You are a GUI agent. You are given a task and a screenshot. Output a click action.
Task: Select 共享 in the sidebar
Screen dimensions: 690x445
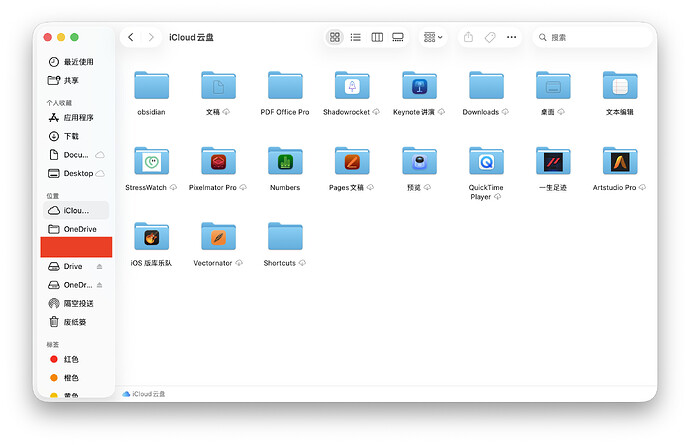pyautogui.click(x=76, y=81)
